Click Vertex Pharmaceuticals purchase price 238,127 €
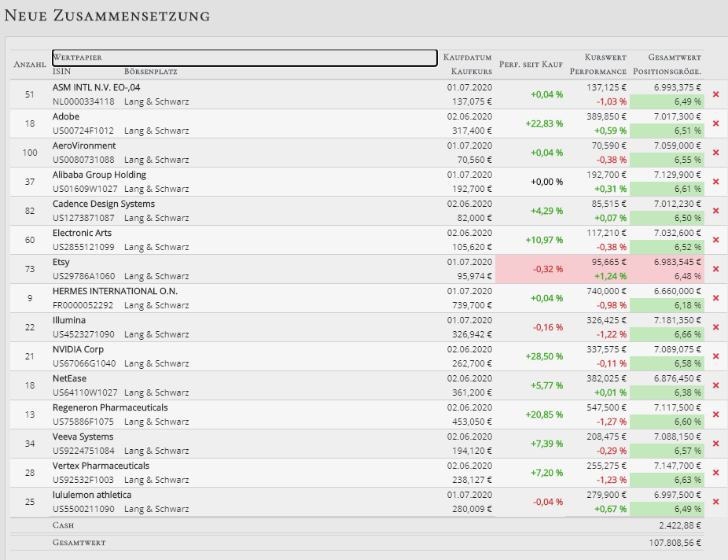This screenshot has height=560, width=728. point(472,480)
